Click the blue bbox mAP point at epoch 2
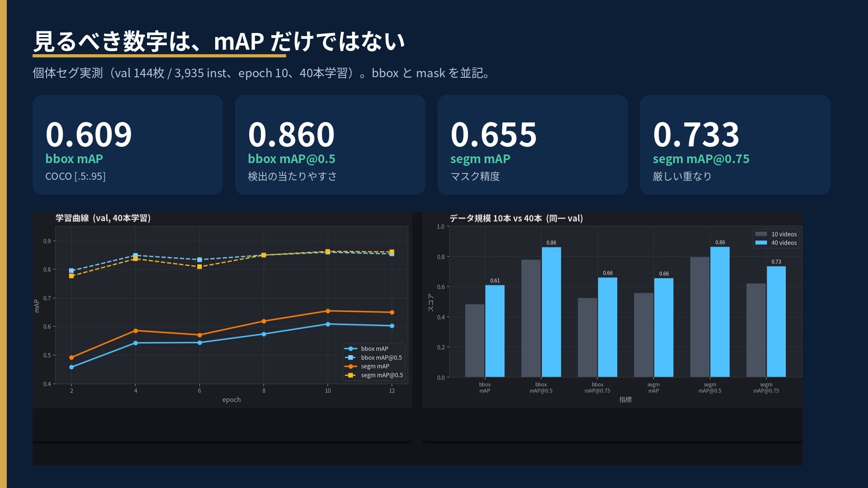The width and height of the screenshot is (868, 488). coord(71,367)
